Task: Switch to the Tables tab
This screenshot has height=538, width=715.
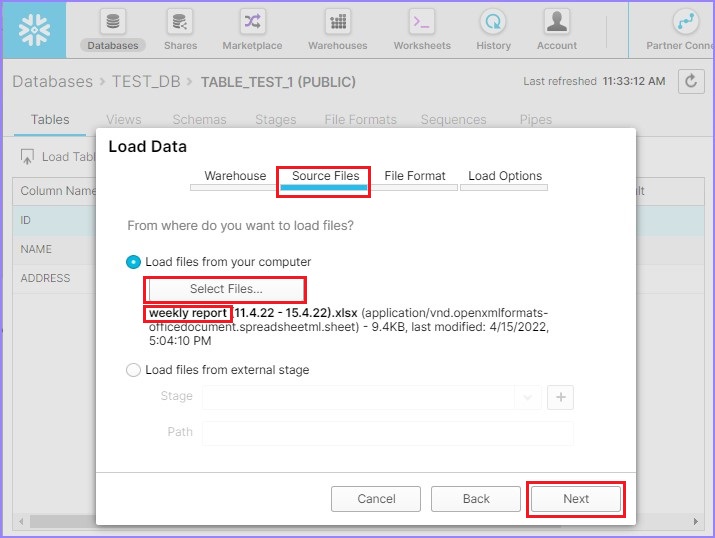Action: pos(50,120)
